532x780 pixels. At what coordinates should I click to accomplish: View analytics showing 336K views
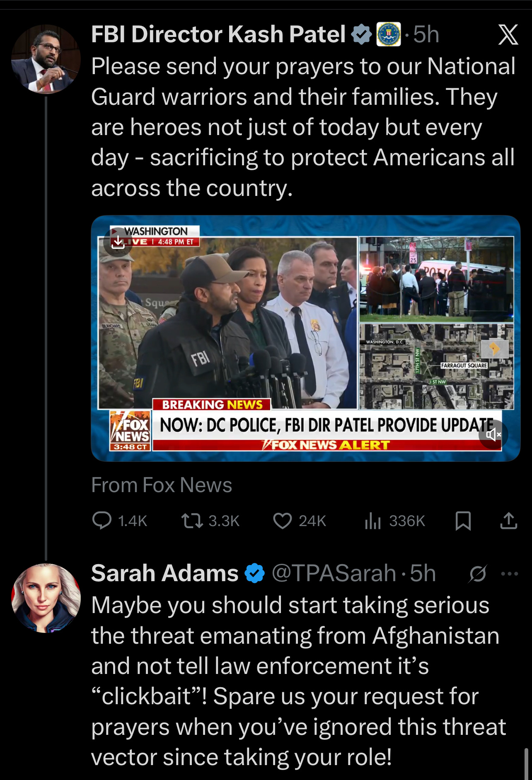[372, 521]
